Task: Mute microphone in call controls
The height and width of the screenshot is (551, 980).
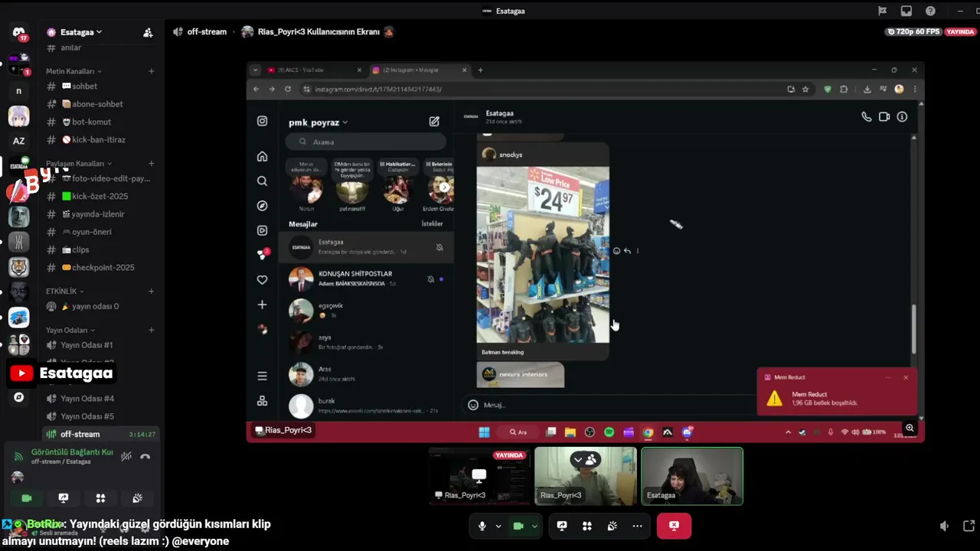Action: click(482, 526)
